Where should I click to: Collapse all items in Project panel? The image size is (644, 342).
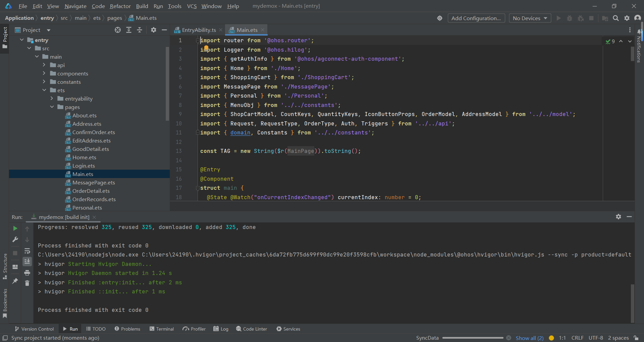tap(140, 30)
